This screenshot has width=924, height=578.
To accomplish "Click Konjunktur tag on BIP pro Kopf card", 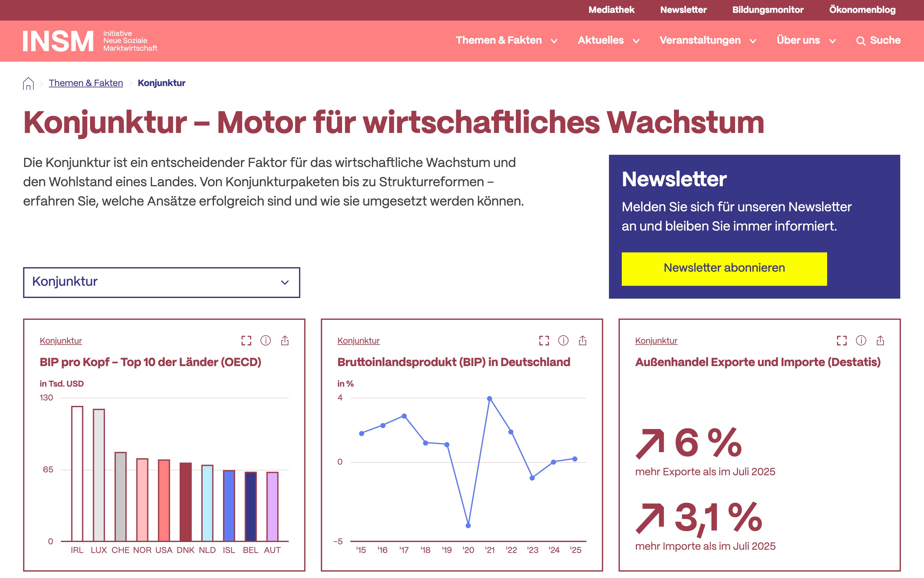I will [61, 341].
